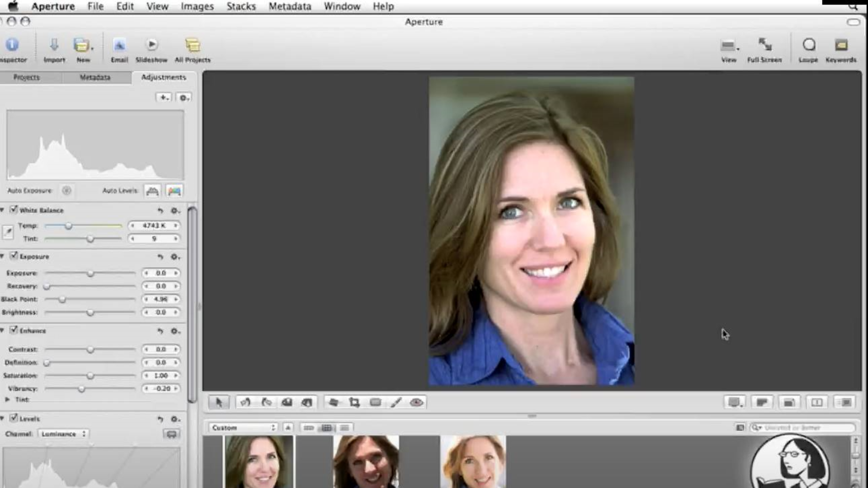This screenshot has width=868, height=488.
Task: Open the Metadata menu in menu bar
Action: point(290,6)
